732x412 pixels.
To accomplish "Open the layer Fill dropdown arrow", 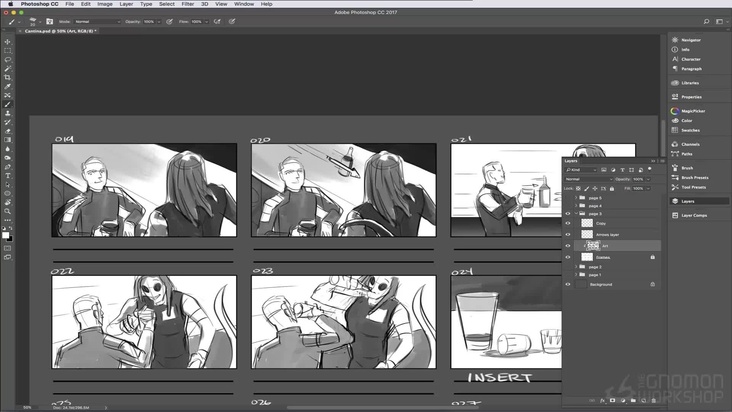I will (x=648, y=189).
